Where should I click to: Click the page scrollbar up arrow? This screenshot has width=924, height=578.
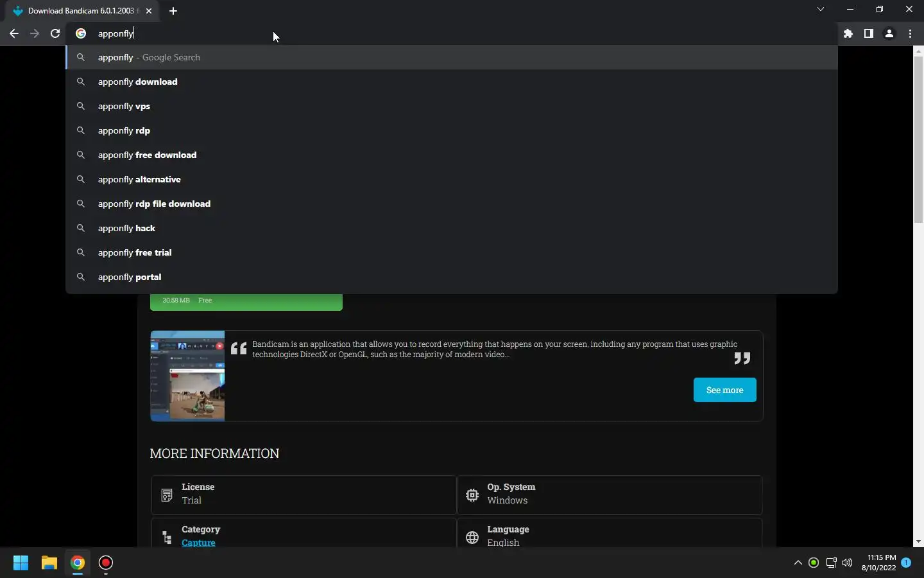[x=918, y=50]
